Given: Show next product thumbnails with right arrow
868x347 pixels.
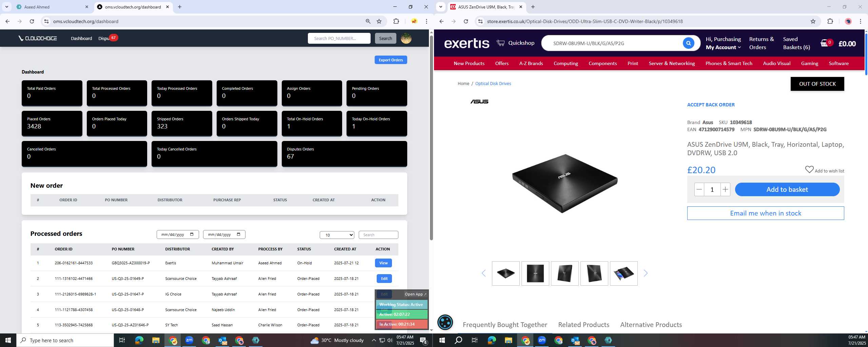Looking at the screenshot, I should coord(646,273).
